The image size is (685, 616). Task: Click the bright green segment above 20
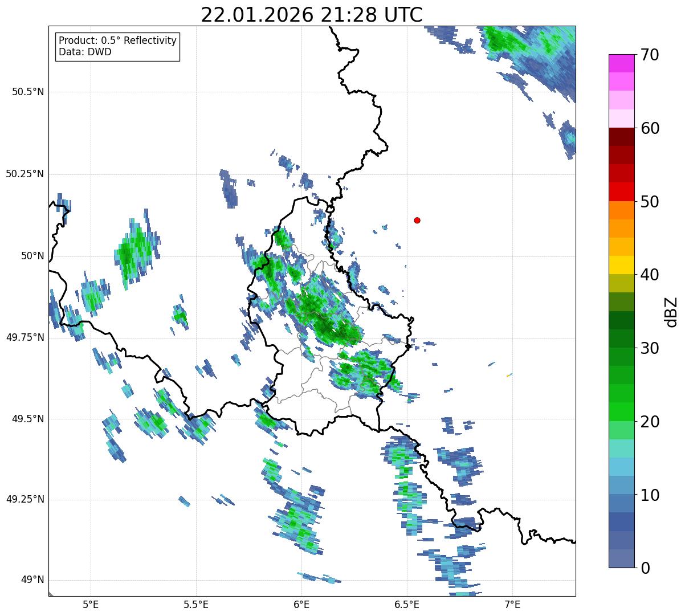[x=621, y=411]
